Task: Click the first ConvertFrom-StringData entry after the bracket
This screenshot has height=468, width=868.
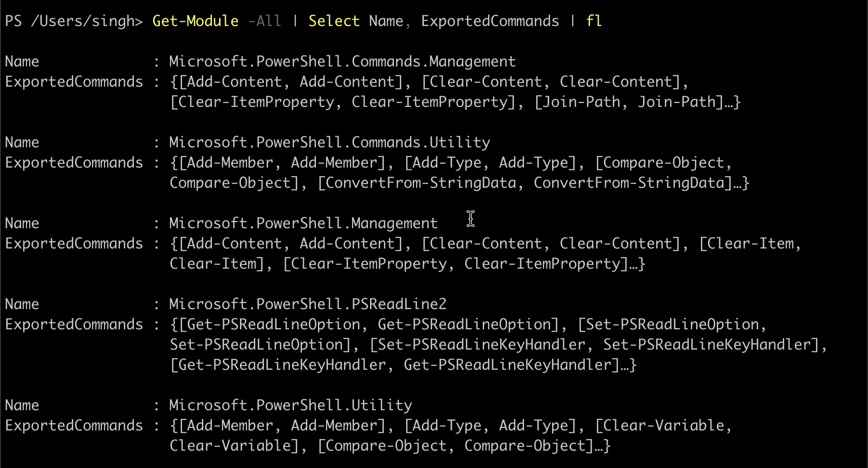Action: pos(421,183)
